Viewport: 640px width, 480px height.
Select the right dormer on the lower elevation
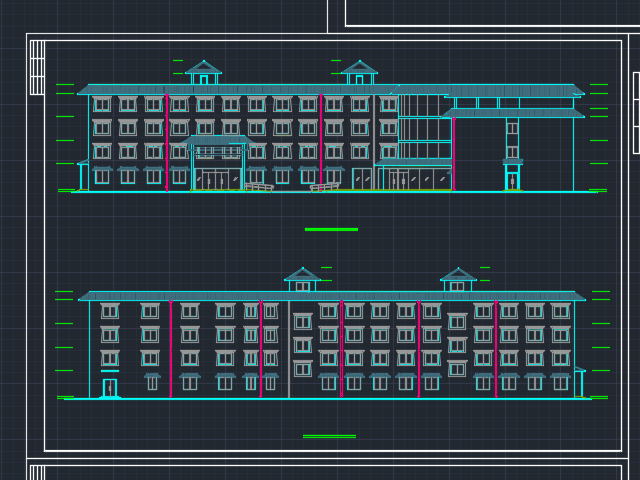[458, 280]
